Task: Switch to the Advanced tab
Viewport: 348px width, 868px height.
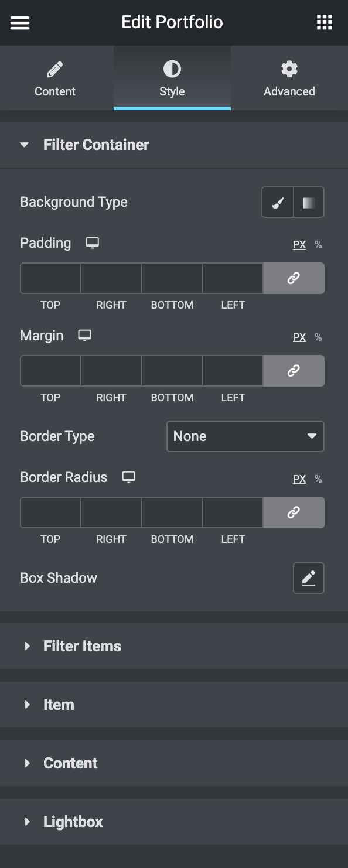Action: 289,78
